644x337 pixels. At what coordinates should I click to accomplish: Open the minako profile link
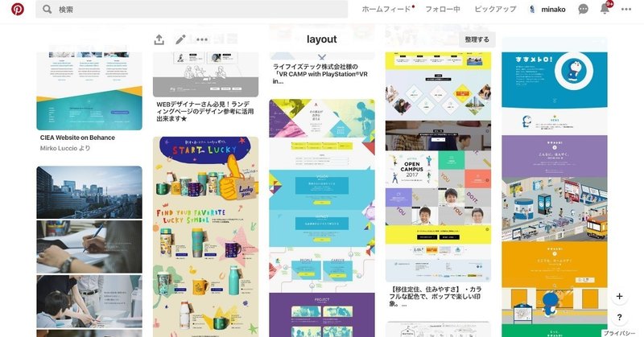[x=548, y=9]
